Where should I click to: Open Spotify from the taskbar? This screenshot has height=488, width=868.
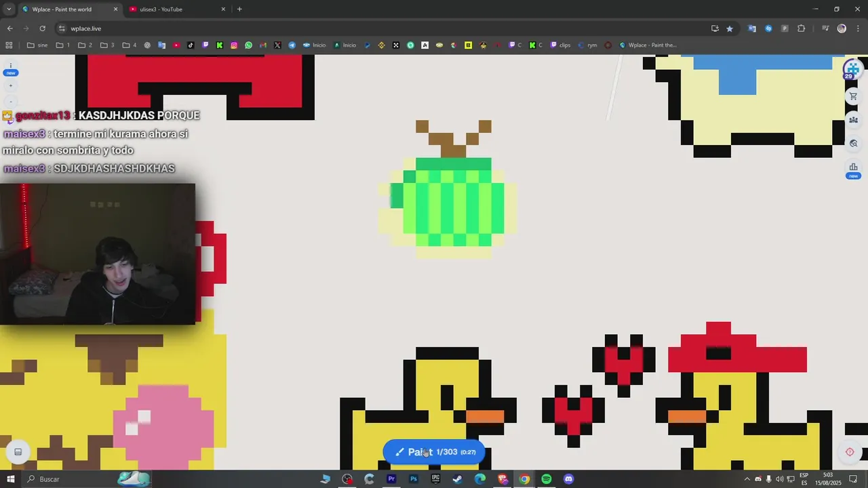tap(547, 479)
